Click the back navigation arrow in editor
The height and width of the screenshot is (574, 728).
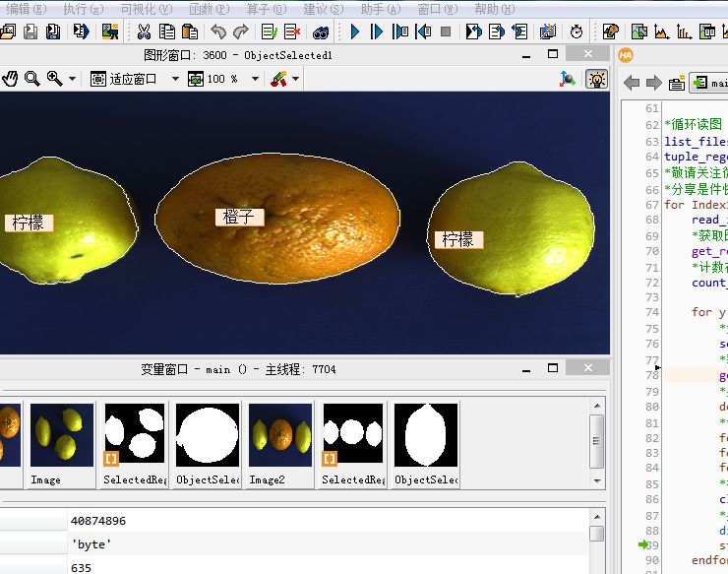coord(632,83)
